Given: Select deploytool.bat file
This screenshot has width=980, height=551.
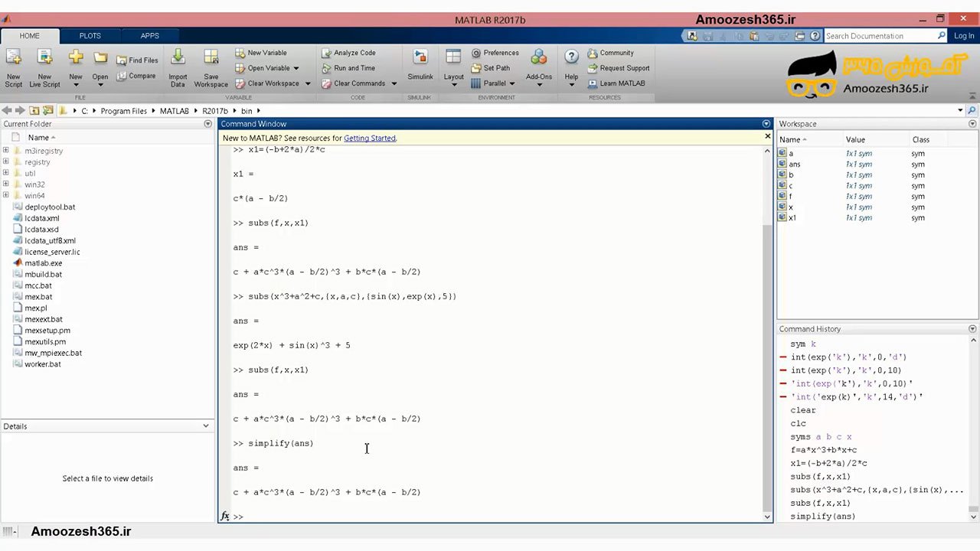Looking at the screenshot, I should (x=50, y=207).
